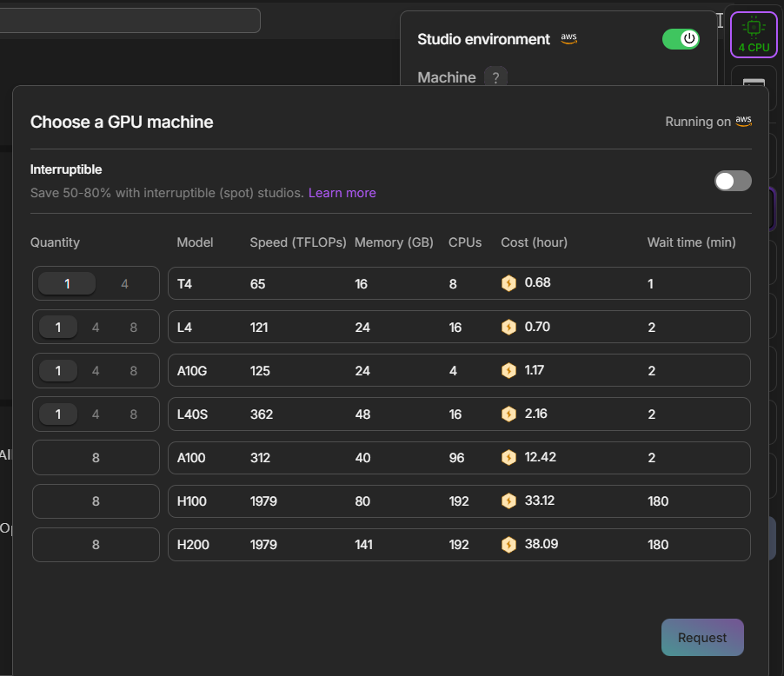Turn off the Studio environment power toggle
Screen dimensions: 784x676
(x=681, y=39)
